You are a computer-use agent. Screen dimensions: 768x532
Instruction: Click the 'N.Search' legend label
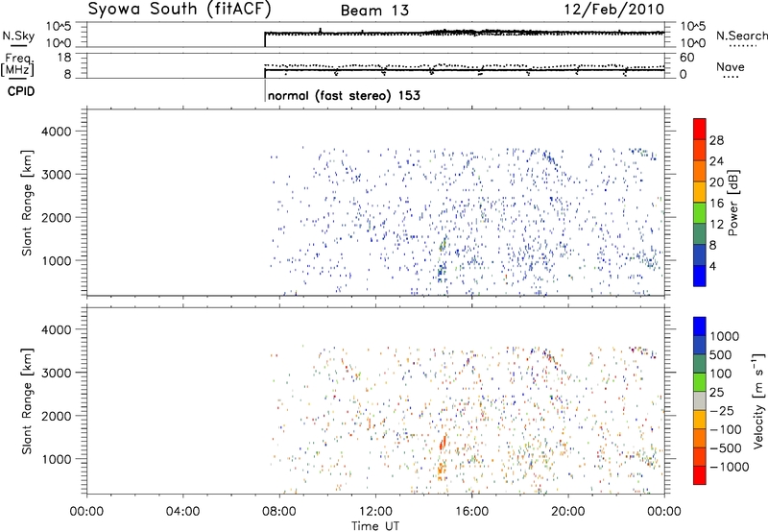742,36
